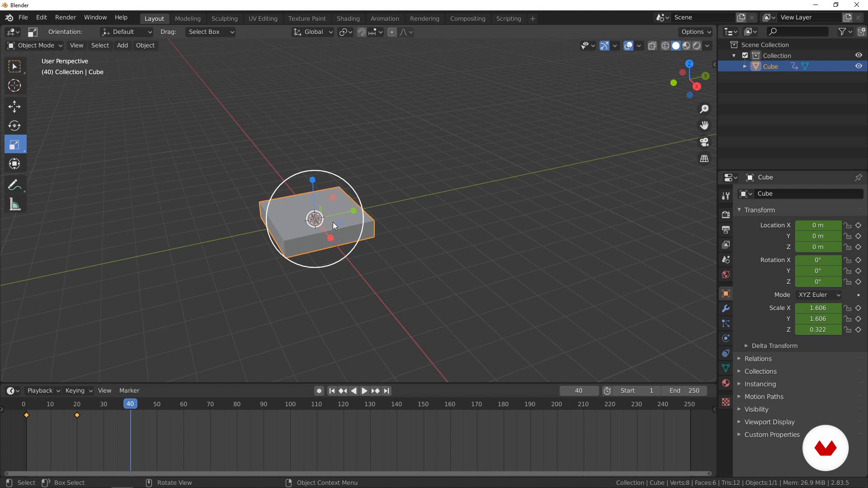The width and height of the screenshot is (868, 488).
Task: Click the End frame 250 field
Action: tap(684, 391)
